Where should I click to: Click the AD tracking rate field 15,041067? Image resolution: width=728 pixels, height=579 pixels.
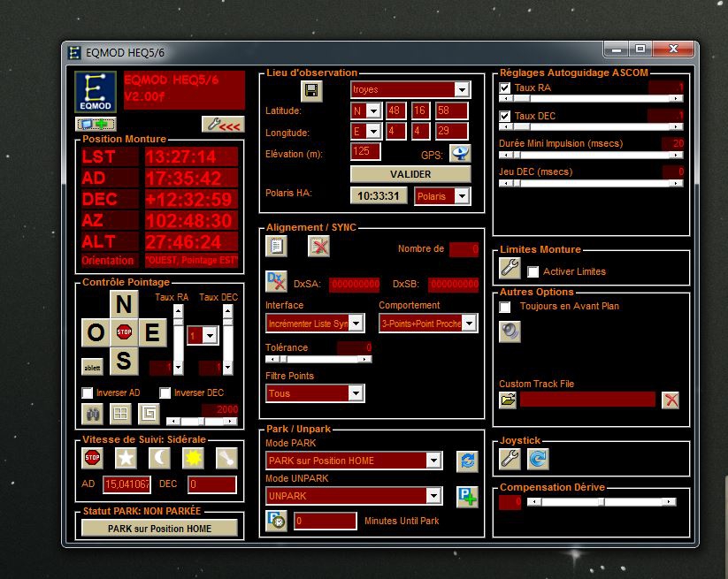tap(126, 484)
